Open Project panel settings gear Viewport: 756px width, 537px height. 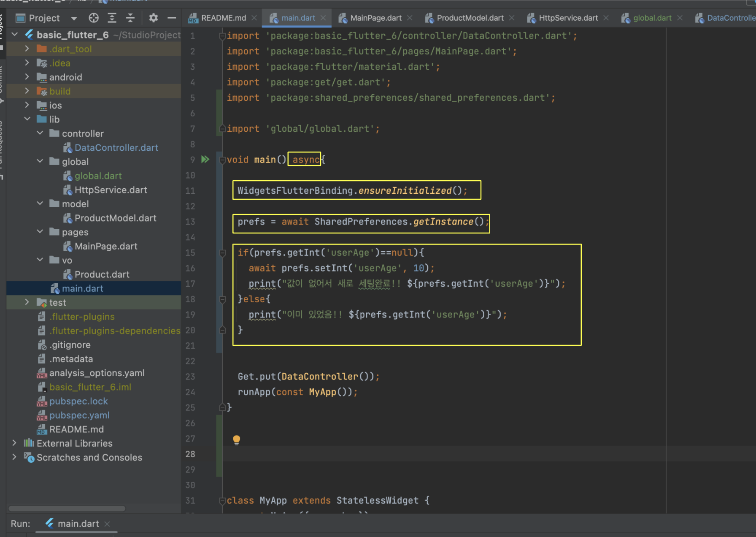pos(153,18)
